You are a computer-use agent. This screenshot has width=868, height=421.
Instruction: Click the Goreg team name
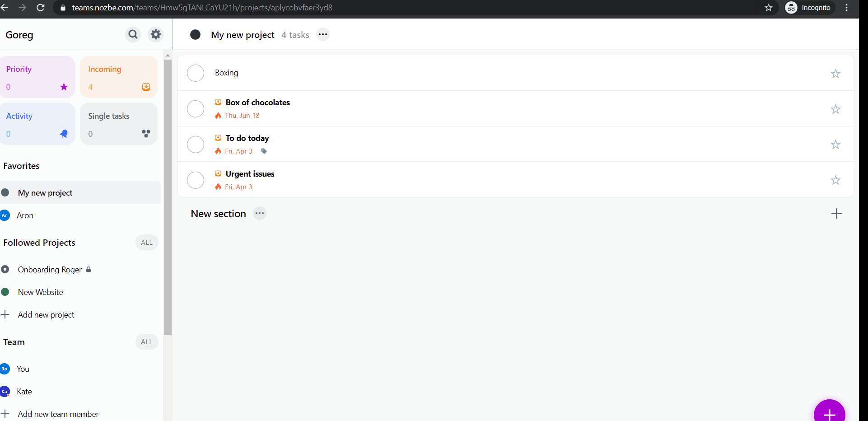click(x=19, y=35)
